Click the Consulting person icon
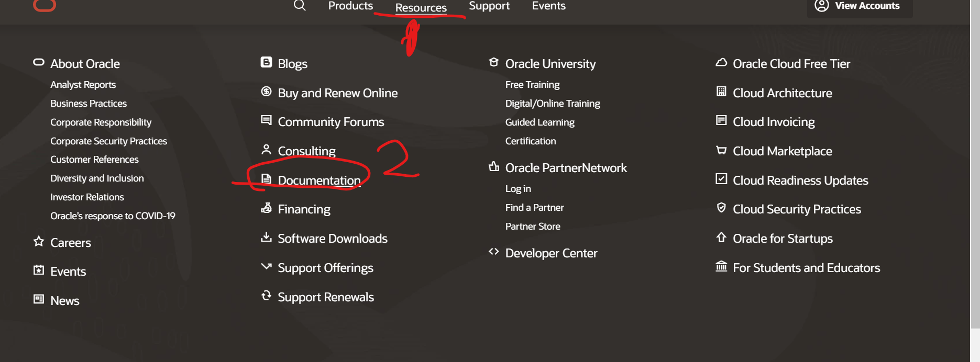 click(x=266, y=150)
